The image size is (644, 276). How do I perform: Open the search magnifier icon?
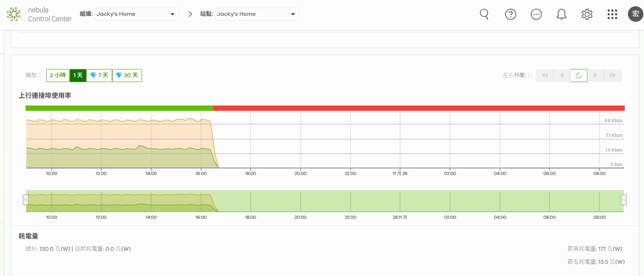484,14
